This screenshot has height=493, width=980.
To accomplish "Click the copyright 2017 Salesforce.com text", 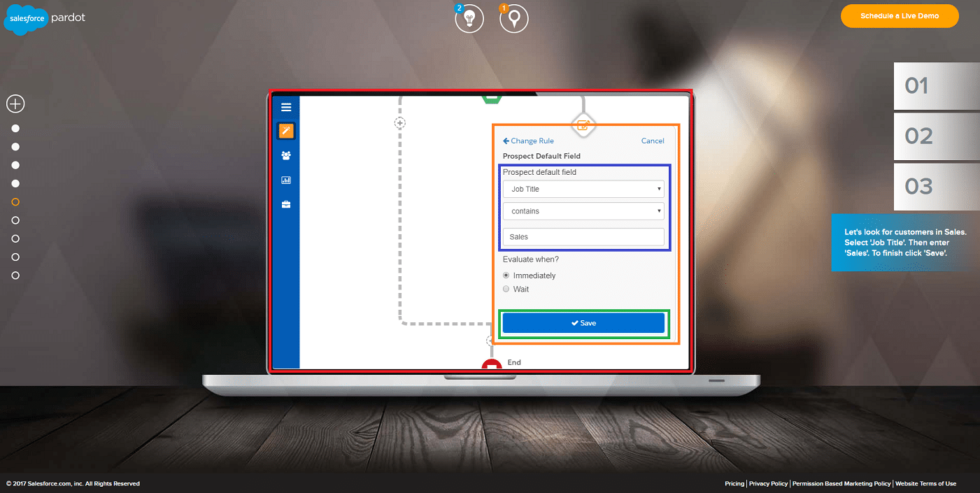I will pyautogui.click(x=73, y=484).
